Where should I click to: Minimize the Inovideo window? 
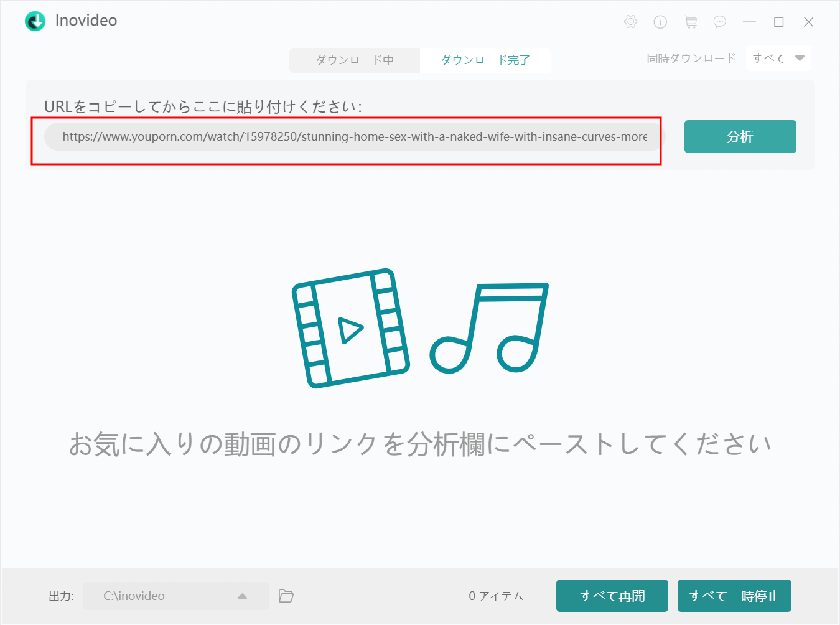(749, 22)
